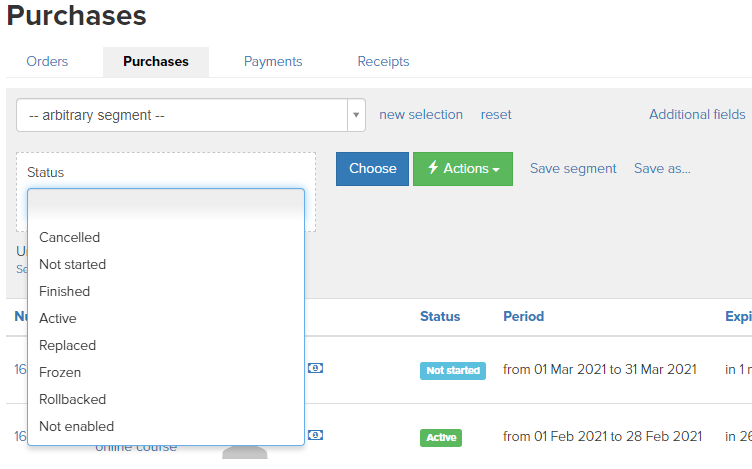Switch to the Orders tab
This screenshot has height=469, width=752.
tap(47, 61)
